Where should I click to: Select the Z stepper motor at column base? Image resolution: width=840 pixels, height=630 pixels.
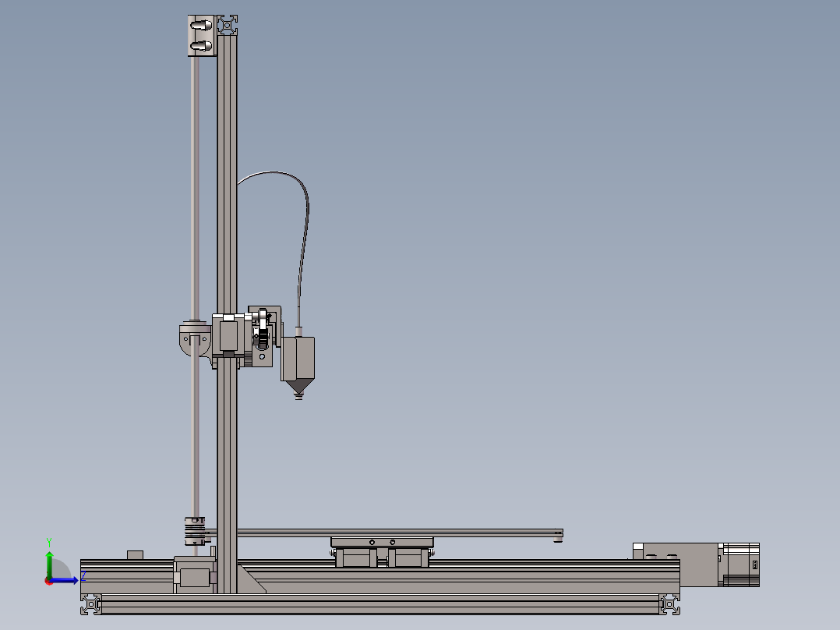pos(195,575)
